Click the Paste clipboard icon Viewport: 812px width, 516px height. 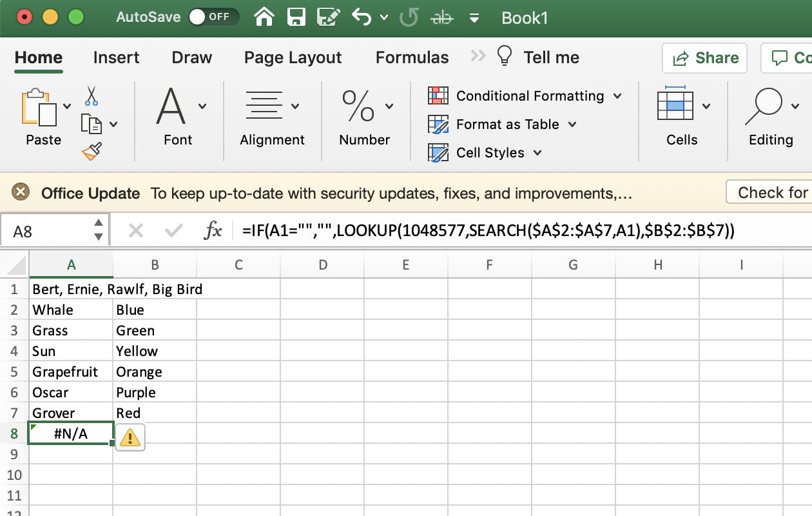tap(40, 107)
